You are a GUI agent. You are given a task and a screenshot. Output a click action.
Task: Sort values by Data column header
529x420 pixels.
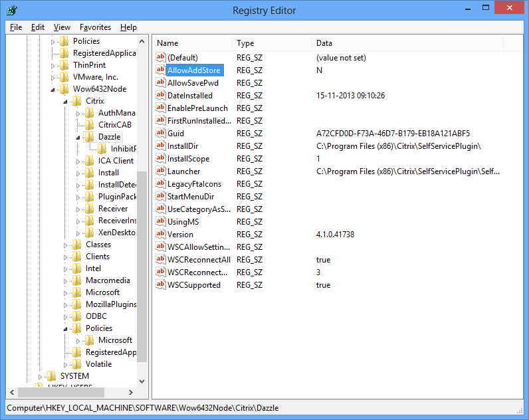[x=407, y=43]
